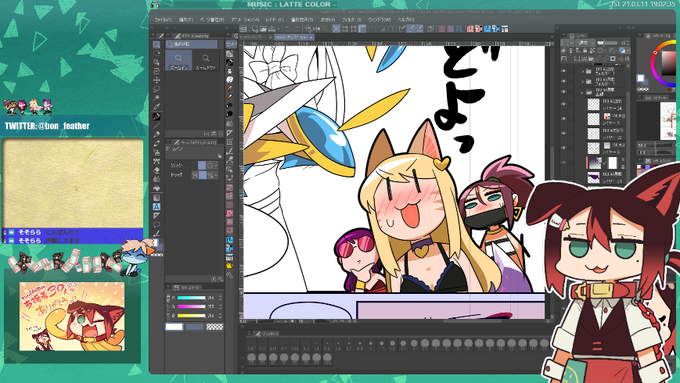Click the yellow icon in quick access column

(229, 265)
